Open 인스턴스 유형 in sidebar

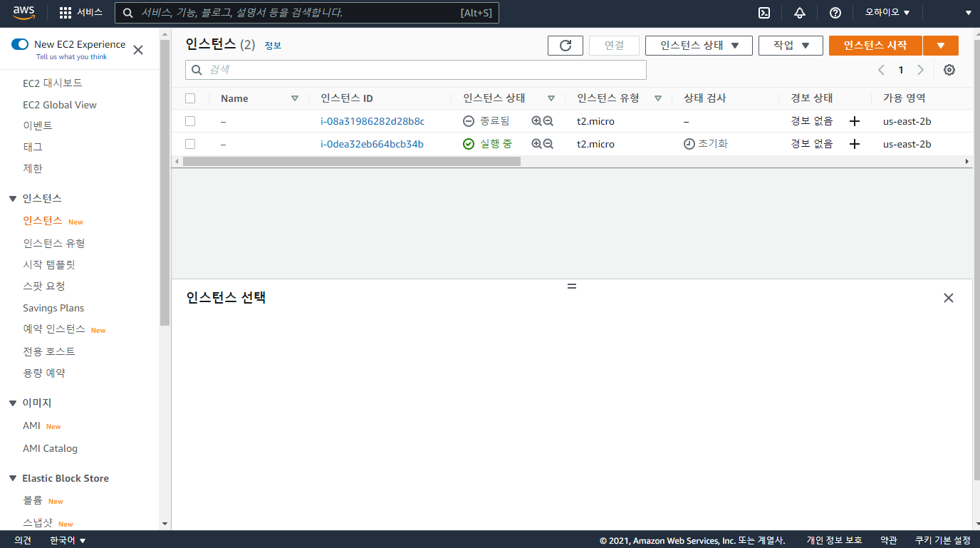(x=54, y=243)
